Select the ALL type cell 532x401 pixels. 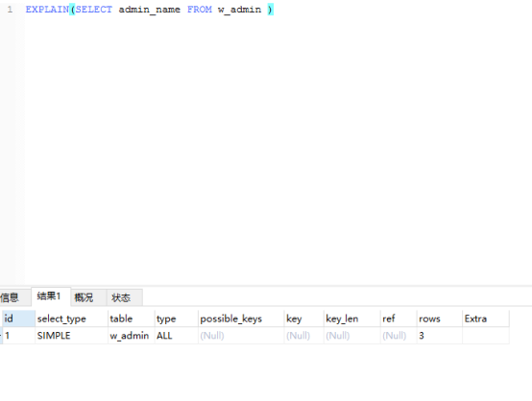(x=176, y=336)
